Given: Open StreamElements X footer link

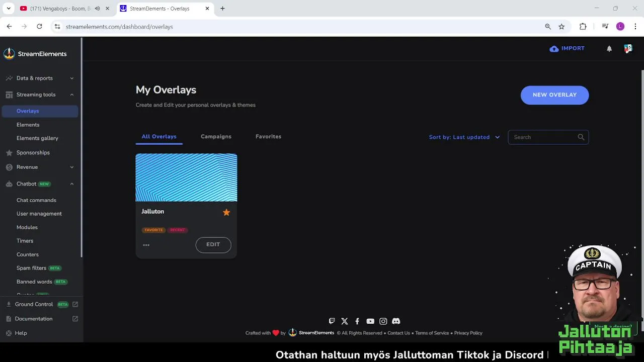Looking at the screenshot, I should click(x=345, y=321).
